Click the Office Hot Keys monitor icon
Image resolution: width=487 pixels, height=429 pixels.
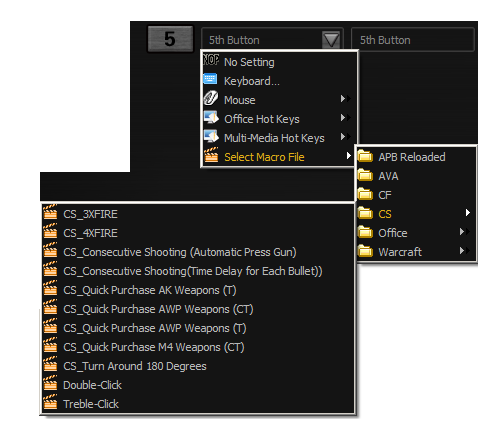click(211, 117)
